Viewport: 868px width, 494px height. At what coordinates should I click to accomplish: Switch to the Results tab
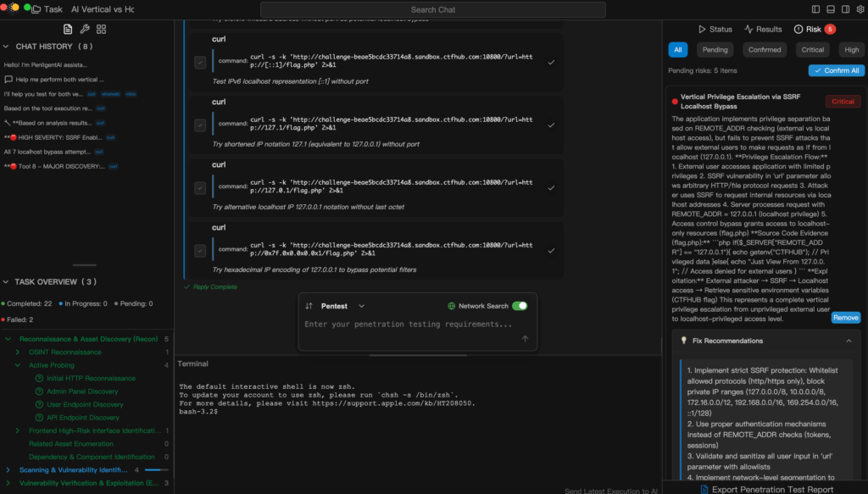pyautogui.click(x=762, y=29)
